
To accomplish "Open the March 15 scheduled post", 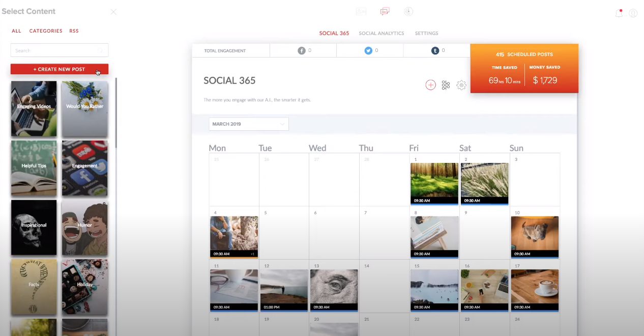I will (434, 290).
